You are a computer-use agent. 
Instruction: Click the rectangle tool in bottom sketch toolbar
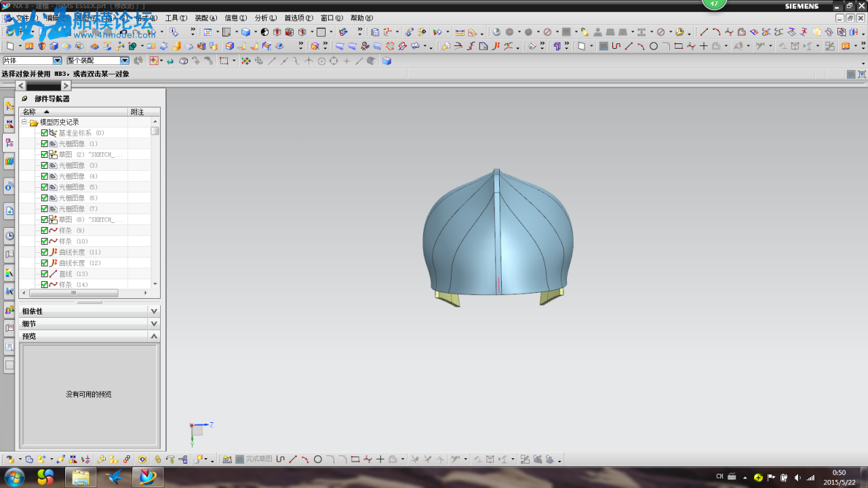click(355, 459)
